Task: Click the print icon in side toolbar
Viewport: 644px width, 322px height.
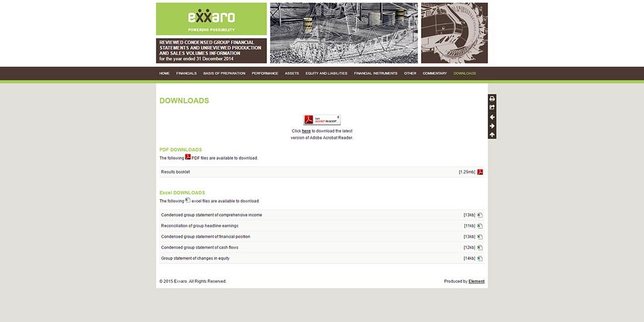Action: (492, 98)
